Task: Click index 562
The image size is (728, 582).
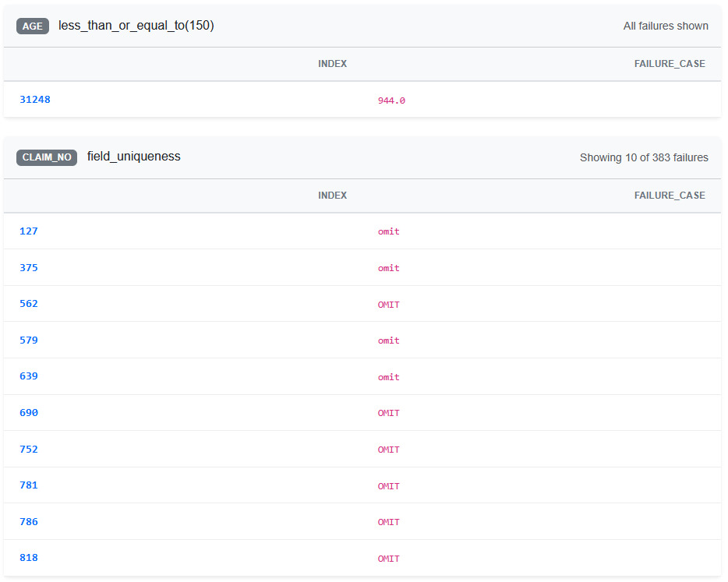Action: (x=29, y=304)
